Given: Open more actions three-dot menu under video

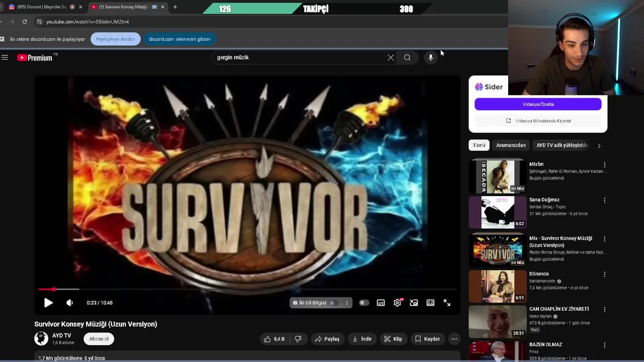Looking at the screenshot, I should point(454,339).
